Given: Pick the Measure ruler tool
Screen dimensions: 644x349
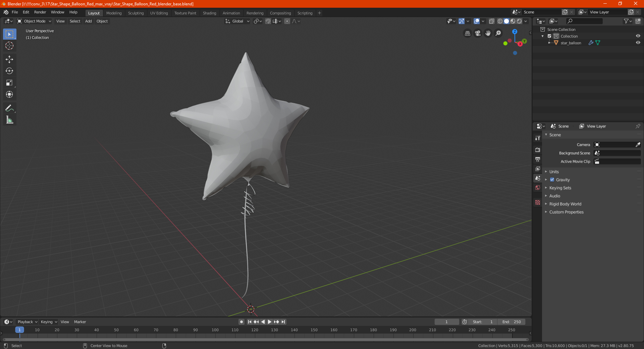Looking at the screenshot, I should point(9,120).
